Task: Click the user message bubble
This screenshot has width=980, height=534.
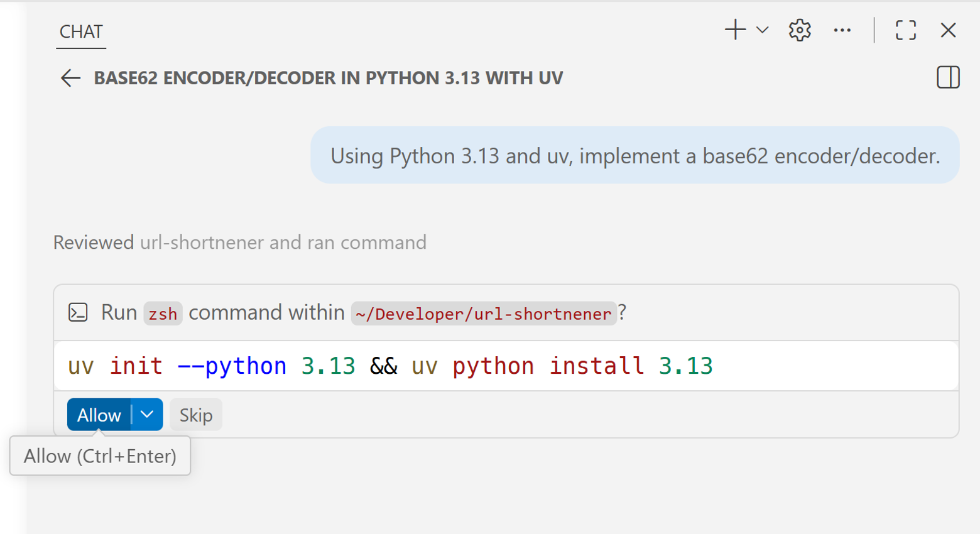Action: tap(634, 155)
